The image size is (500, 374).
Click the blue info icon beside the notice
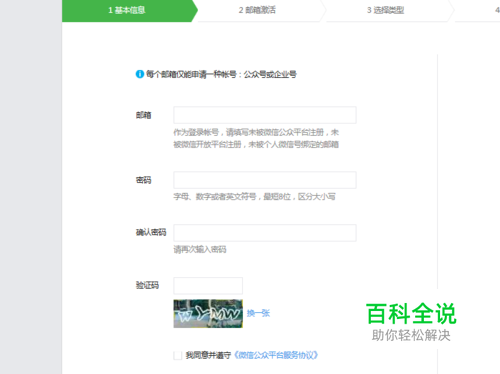140,74
